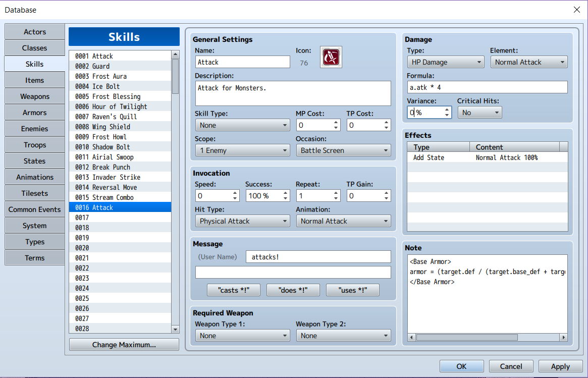Switch to the Weapons tab
Screen dimensions: 588x378
pos(34,96)
